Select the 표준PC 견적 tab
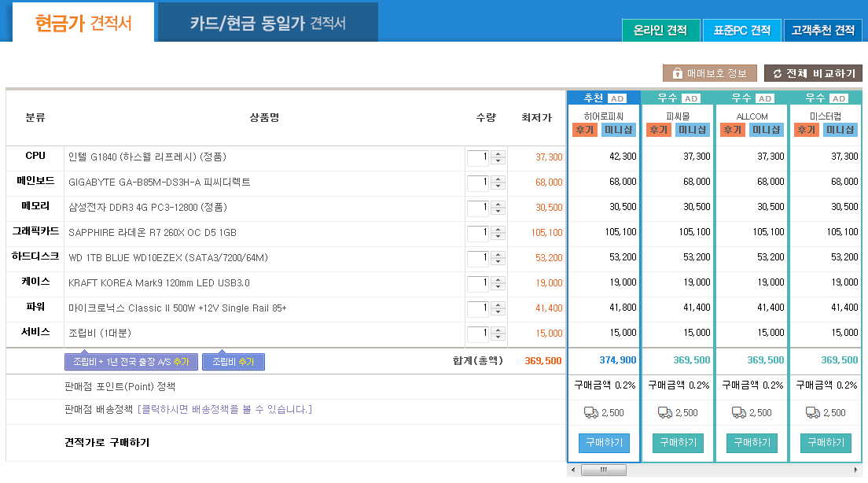Screen dimensions: 868x483 tap(741, 31)
